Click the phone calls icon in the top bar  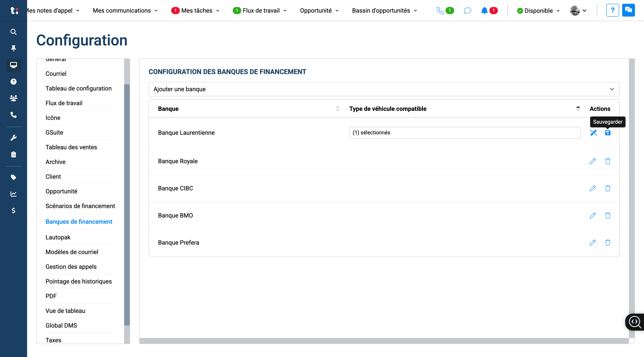(x=440, y=11)
